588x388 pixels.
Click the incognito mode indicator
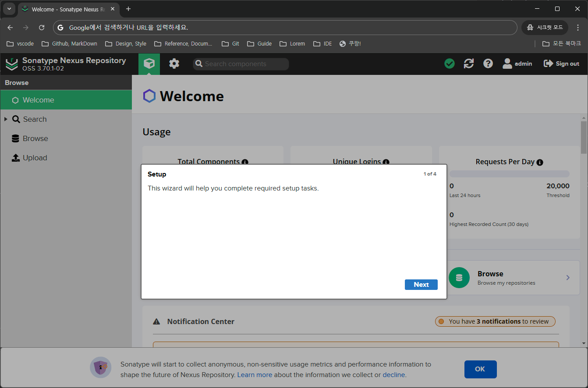pos(545,28)
